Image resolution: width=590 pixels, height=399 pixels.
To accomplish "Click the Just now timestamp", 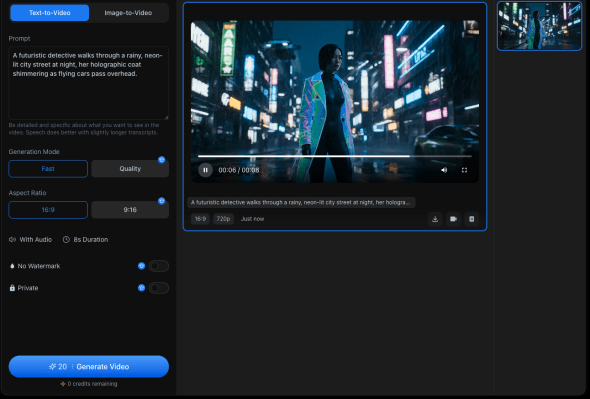I will coord(252,219).
